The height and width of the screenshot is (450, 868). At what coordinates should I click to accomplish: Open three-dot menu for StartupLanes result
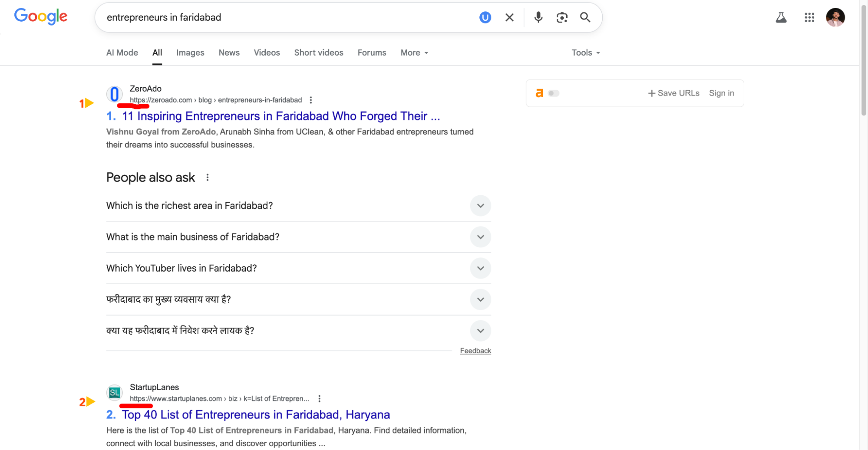(320, 399)
